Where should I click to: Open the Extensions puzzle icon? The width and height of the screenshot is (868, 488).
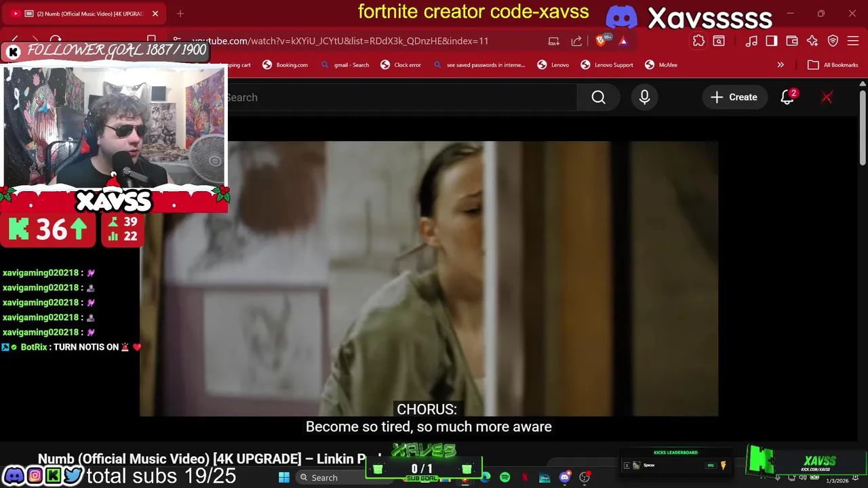pos(698,41)
